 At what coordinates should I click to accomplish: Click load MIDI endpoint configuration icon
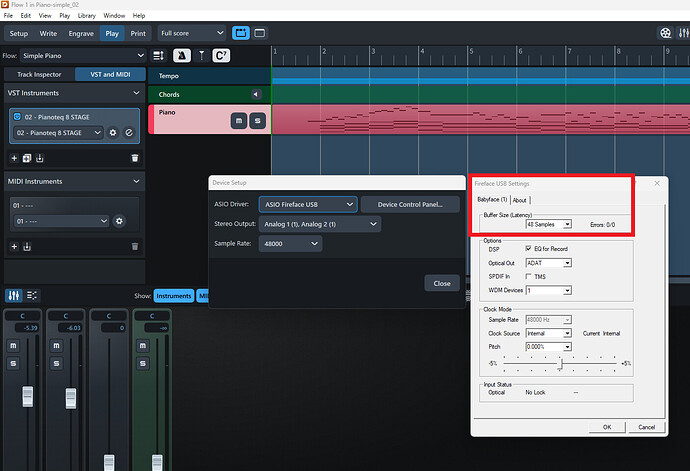27,247
